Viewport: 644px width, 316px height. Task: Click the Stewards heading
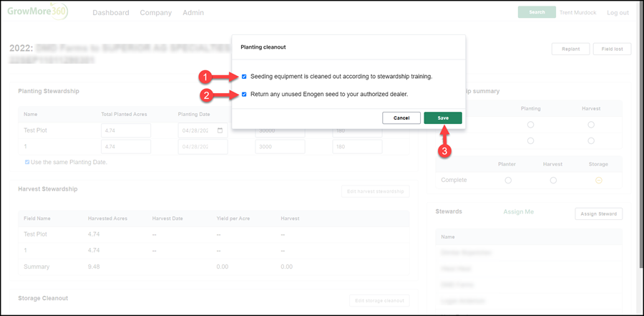click(x=449, y=211)
